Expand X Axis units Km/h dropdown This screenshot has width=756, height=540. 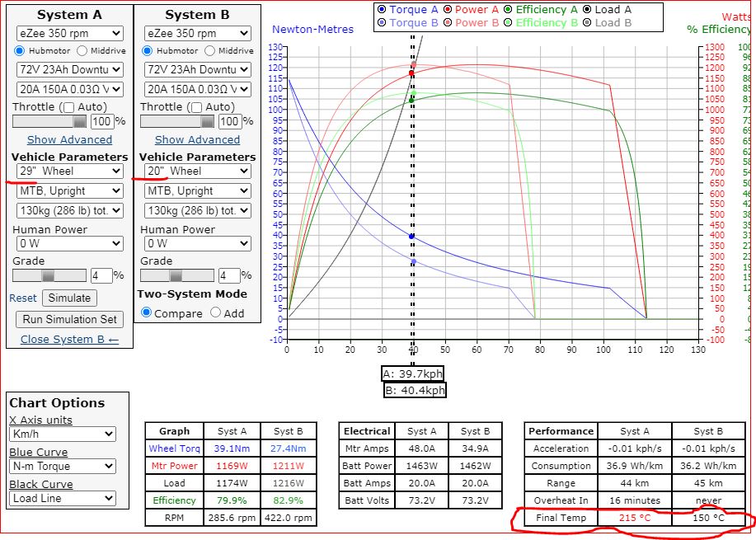(x=63, y=434)
